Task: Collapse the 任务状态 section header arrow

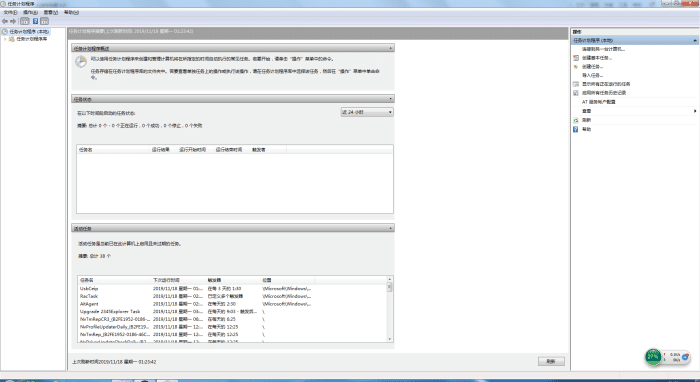Action: (391, 99)
